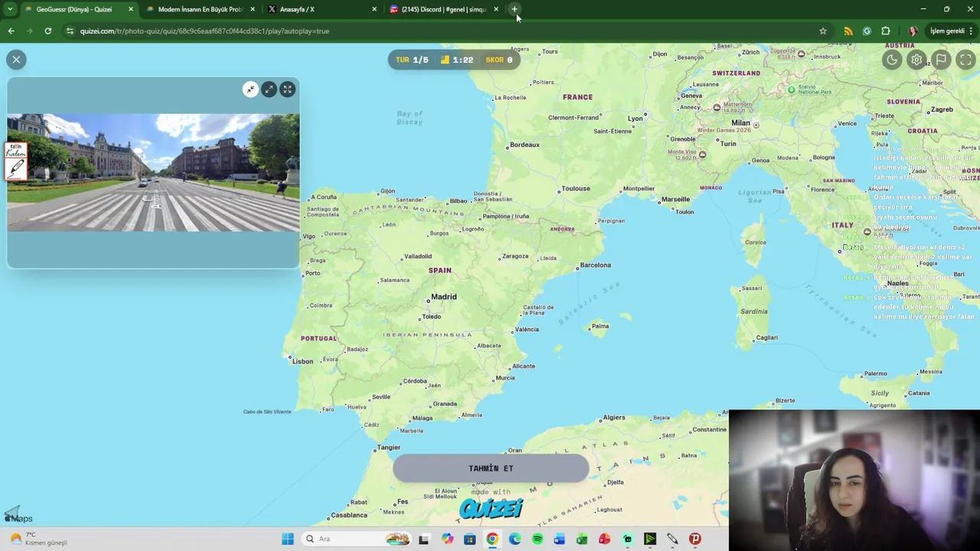This screenshot has height=551, width=980.
Task: Switch to the Modern İnsanın En Büyük tab
Action: (x=199, y=9)
